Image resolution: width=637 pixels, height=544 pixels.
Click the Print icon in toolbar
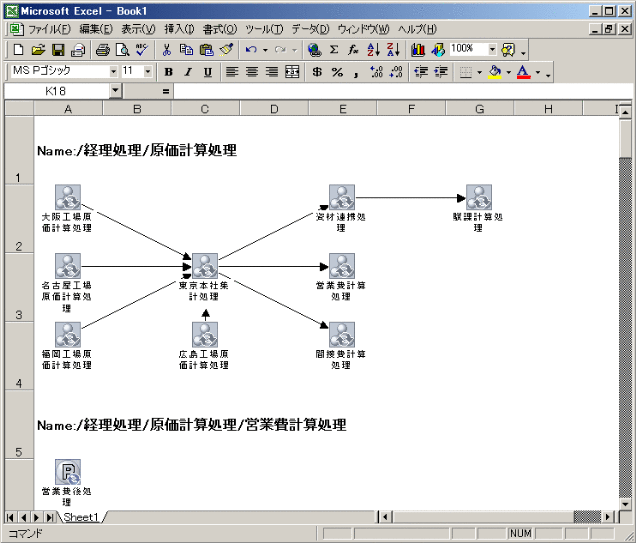(x=103, y=49)
